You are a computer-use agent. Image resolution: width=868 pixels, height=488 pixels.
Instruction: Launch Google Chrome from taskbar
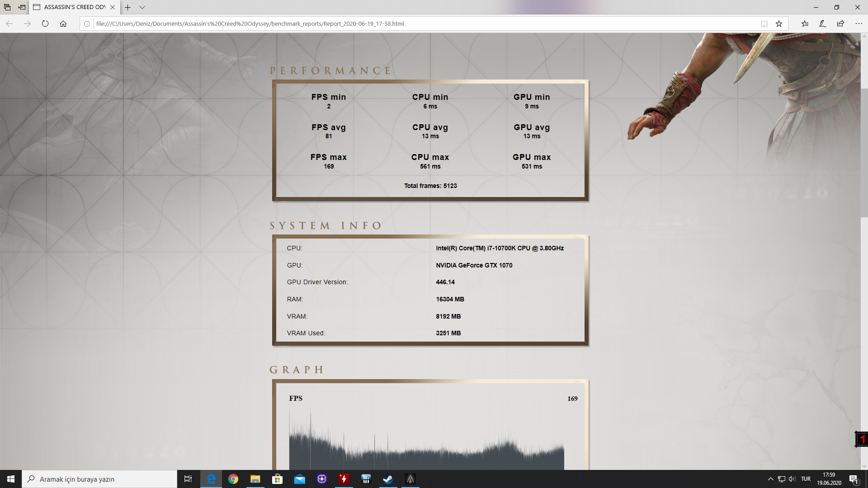click(x=233, y=479)
